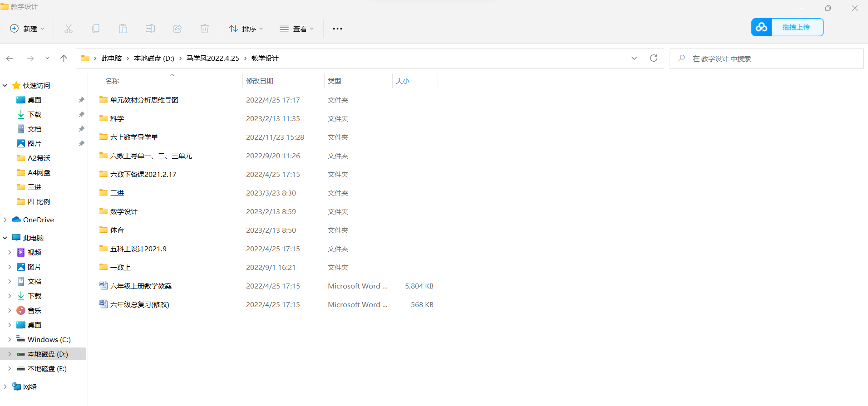Open the 排序 (Sort) dropdown
Viewport: 868px width, 406px height.
click(246, 29)
